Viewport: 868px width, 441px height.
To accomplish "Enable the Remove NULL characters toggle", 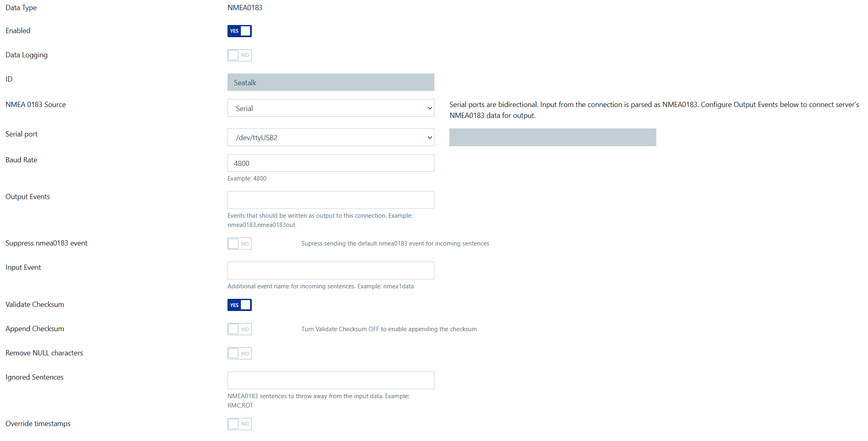I will pos(239,353).
